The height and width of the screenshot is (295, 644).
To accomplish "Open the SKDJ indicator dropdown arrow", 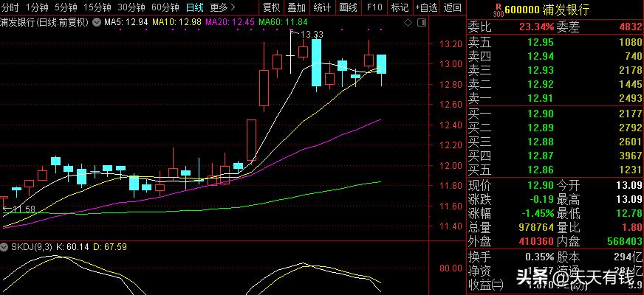I will click(4, 247).
